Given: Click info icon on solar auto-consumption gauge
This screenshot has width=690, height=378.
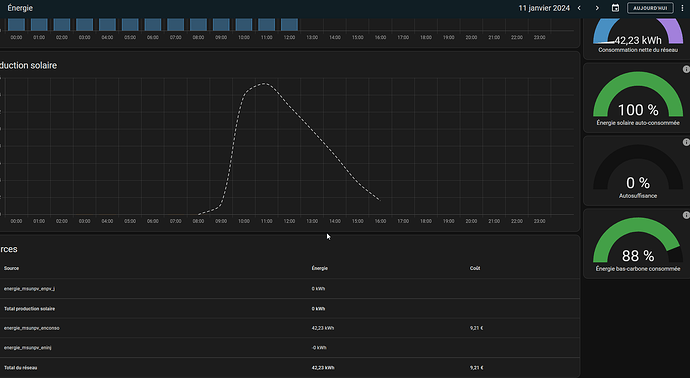Looking at the screenshot, I should point(686,70).
